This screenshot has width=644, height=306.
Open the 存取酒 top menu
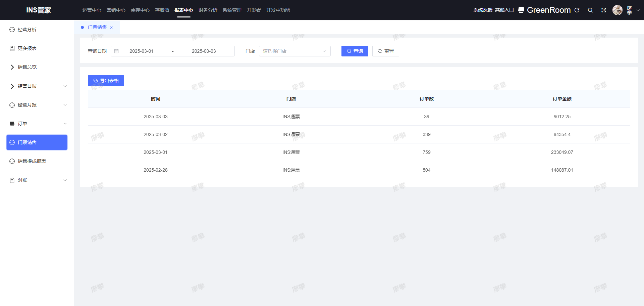coord(162,10)
